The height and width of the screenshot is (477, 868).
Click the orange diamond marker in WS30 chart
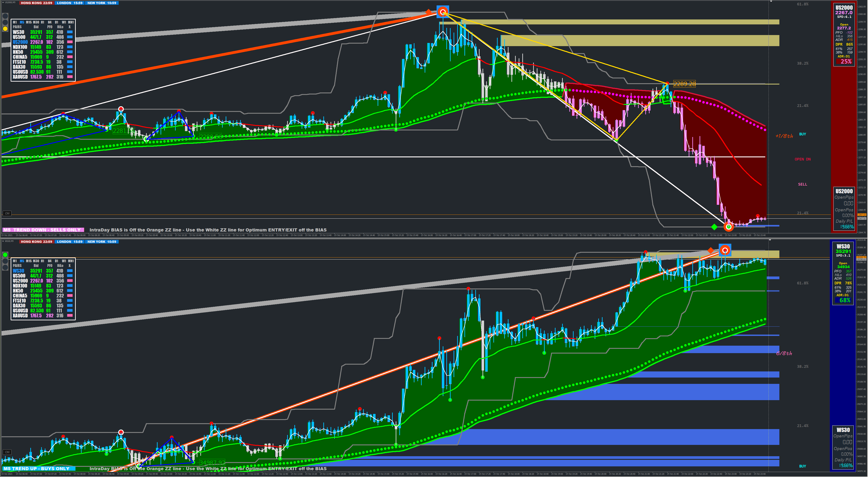click(x=711, y=251)
